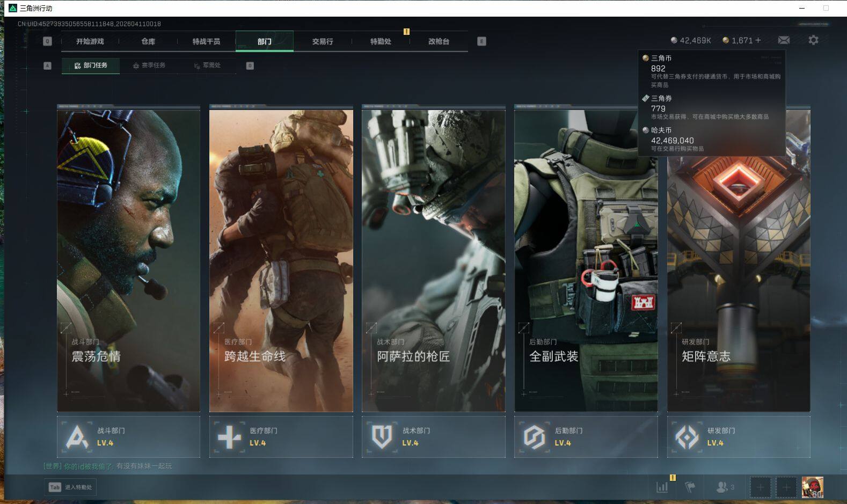Open the statistics bar chart icon
This screenshot has height=504, width=847.
coord(662,487)
